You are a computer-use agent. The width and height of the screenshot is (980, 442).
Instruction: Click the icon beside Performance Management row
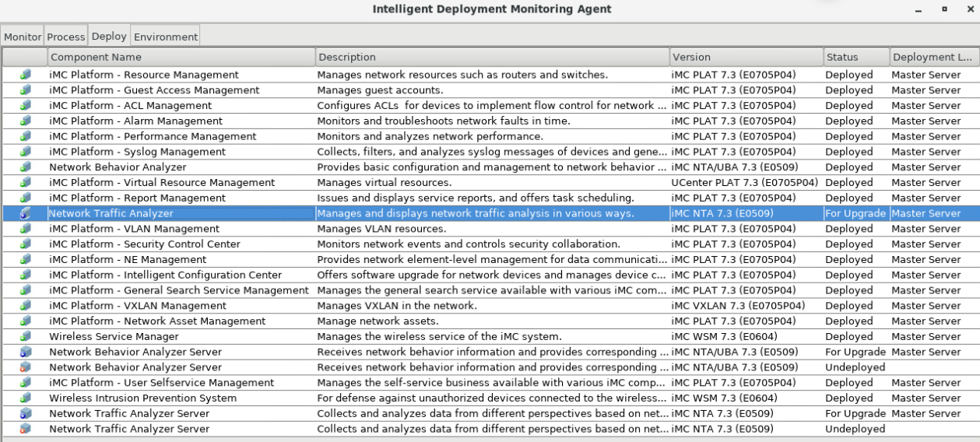26,136
